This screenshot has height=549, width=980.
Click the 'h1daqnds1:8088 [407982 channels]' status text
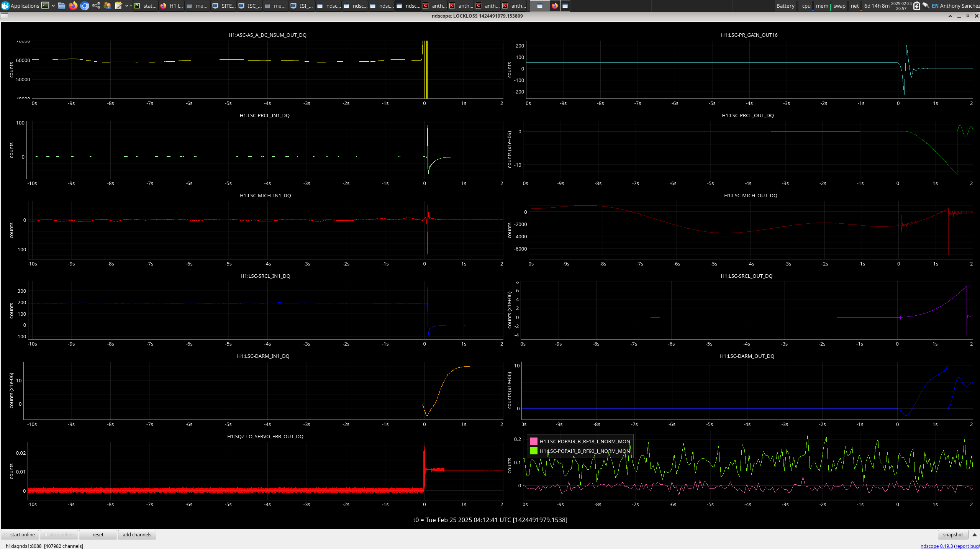point(44,546)
